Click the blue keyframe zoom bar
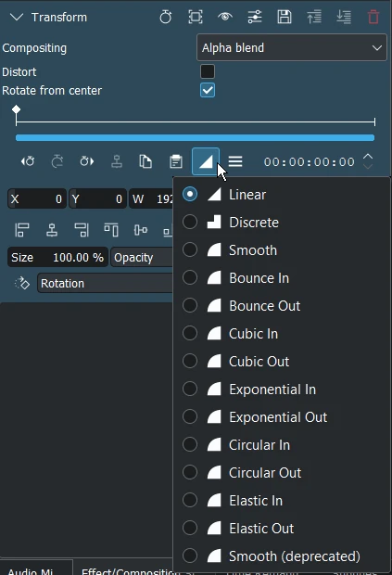The height and width of the screenshot is (575, 392). click(195, 138)
